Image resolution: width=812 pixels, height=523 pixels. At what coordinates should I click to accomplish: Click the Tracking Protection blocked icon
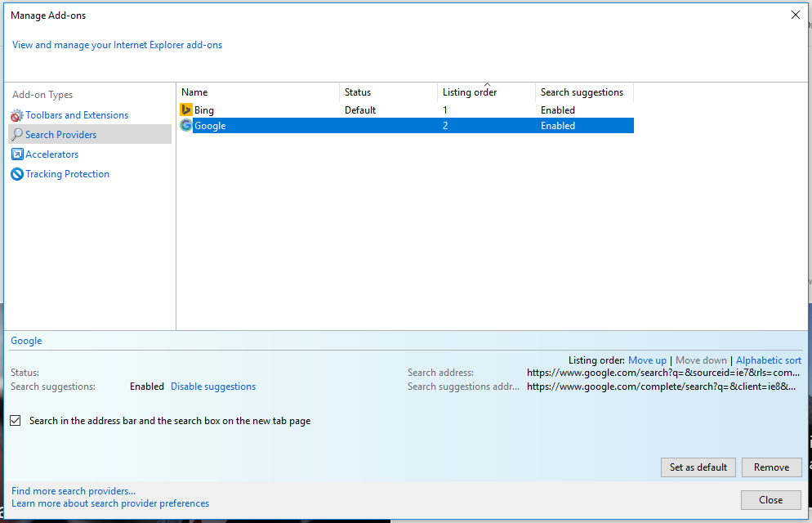click(17, 174)
